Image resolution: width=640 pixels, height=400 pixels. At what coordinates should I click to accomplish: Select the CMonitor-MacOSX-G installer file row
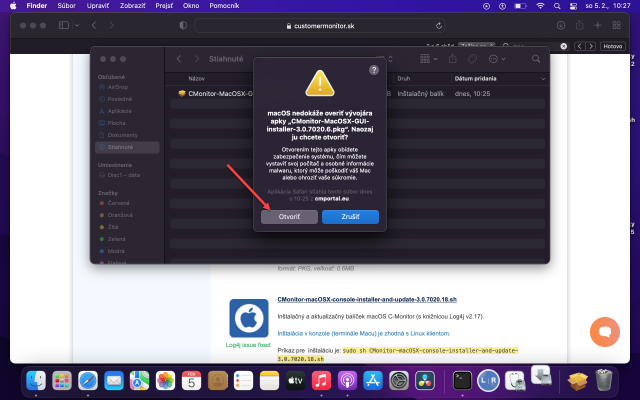point(357,93)
